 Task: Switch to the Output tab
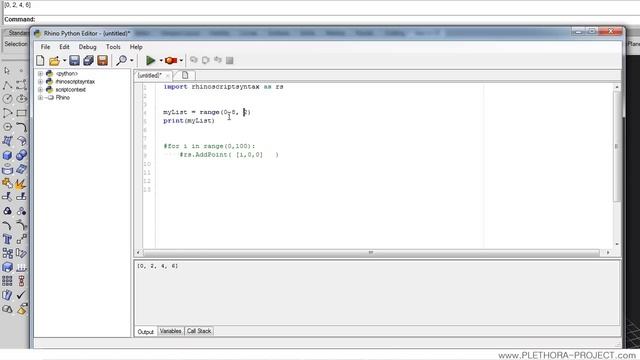click(x=145, y=331)
